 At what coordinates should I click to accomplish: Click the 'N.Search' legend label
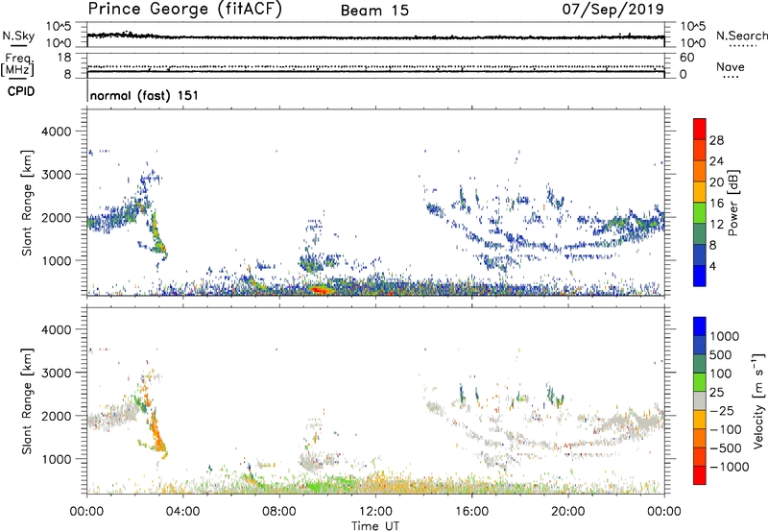(741, 36)
